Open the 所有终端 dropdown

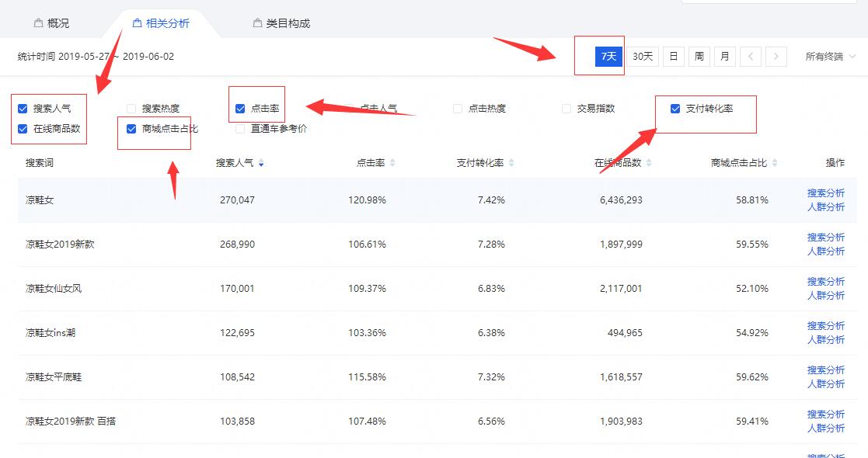(x=831, y=57)
